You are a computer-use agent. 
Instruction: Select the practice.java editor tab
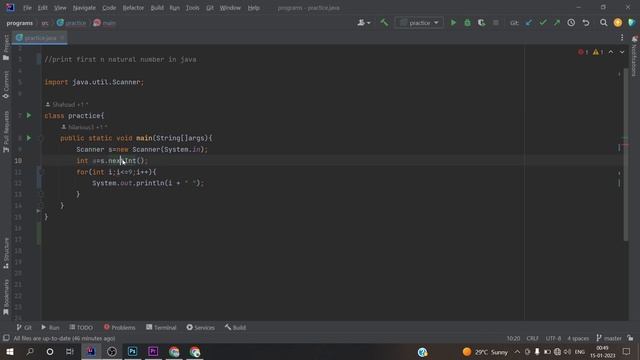point(40,38)
